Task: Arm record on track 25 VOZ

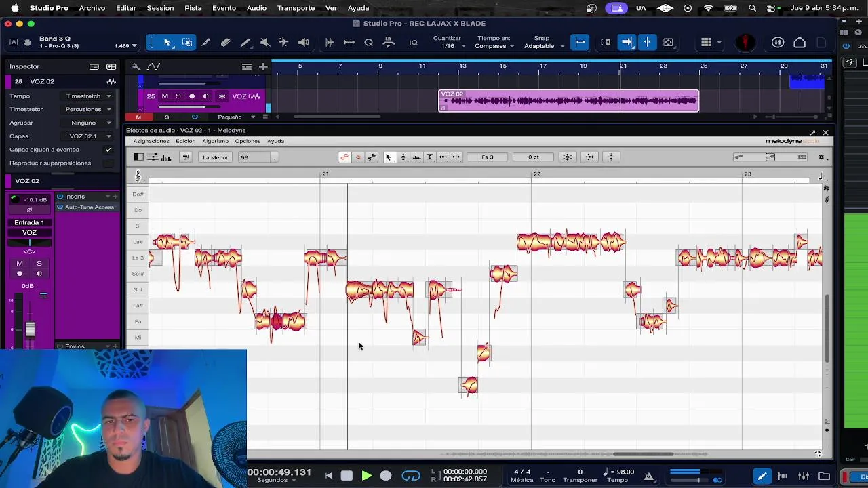Action: pos(192,96)
